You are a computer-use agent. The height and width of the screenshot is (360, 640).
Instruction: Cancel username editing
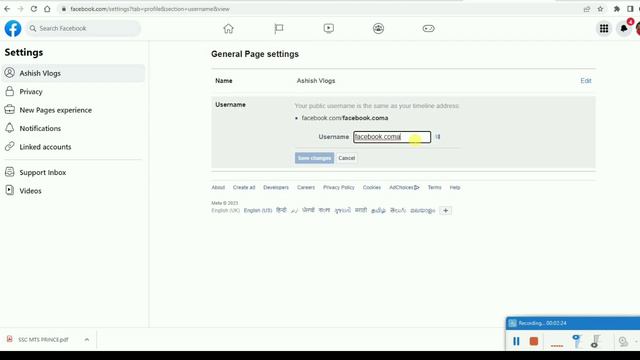click(347, 158)
